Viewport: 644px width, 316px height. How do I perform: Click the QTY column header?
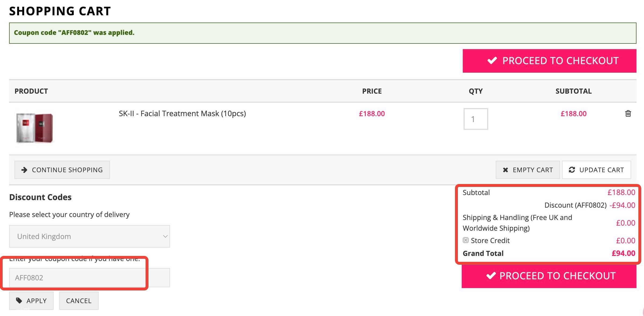point(476,91)
